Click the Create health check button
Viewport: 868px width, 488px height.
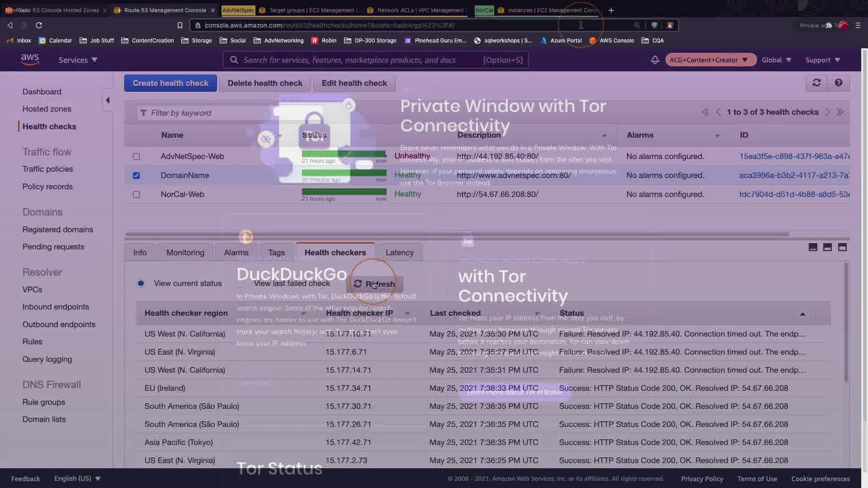click(x=170, y=83)
